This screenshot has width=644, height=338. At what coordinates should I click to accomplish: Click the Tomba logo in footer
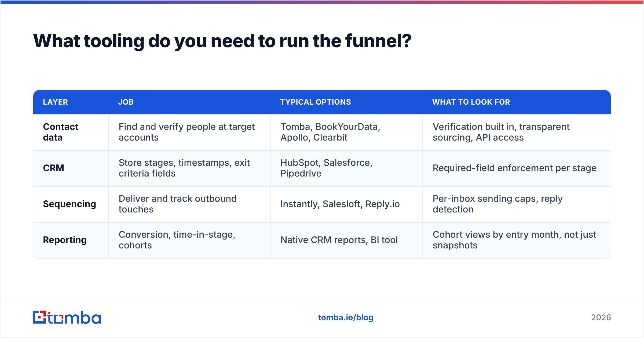[x=67, y=317]
